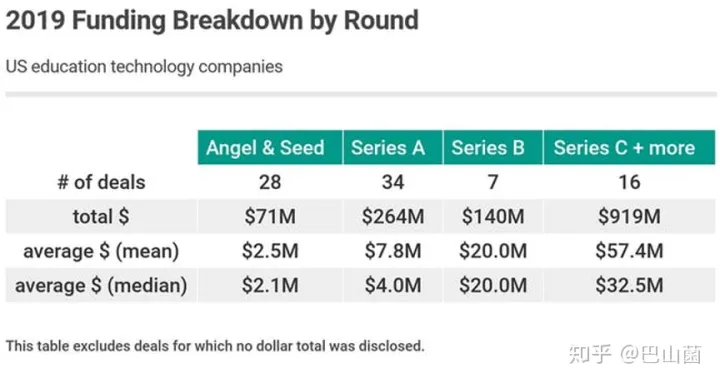The height and width of the screenshot is (383, 720).
Task: Click the US education technology companies subtitle
Action: pyautogui.click(x=144, y=67)
